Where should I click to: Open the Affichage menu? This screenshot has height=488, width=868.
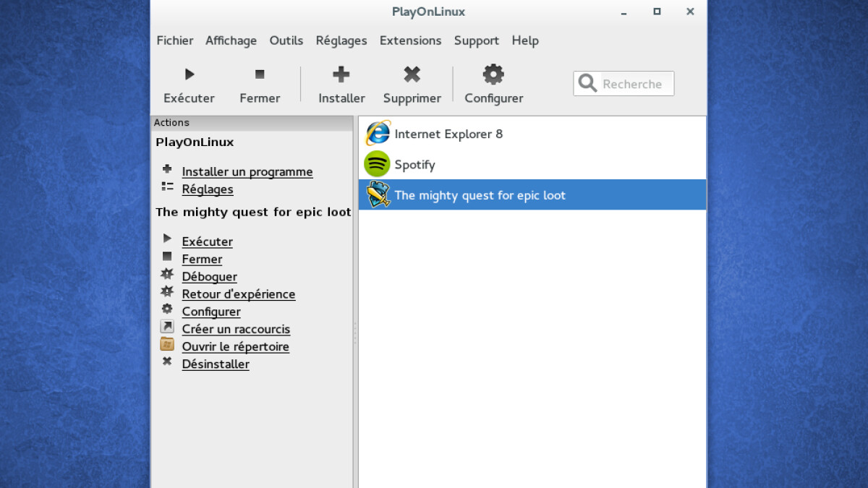pyautogui.click(x=231, y=40)
